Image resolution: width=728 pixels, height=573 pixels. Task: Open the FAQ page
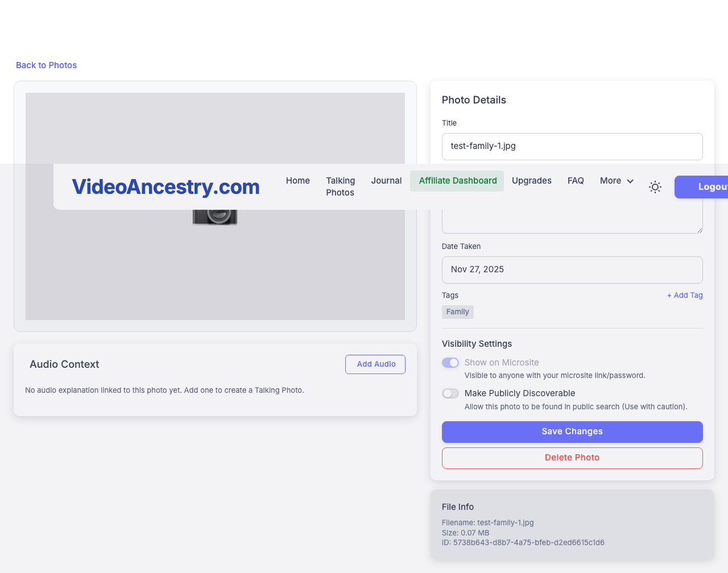tap(576, 181)
